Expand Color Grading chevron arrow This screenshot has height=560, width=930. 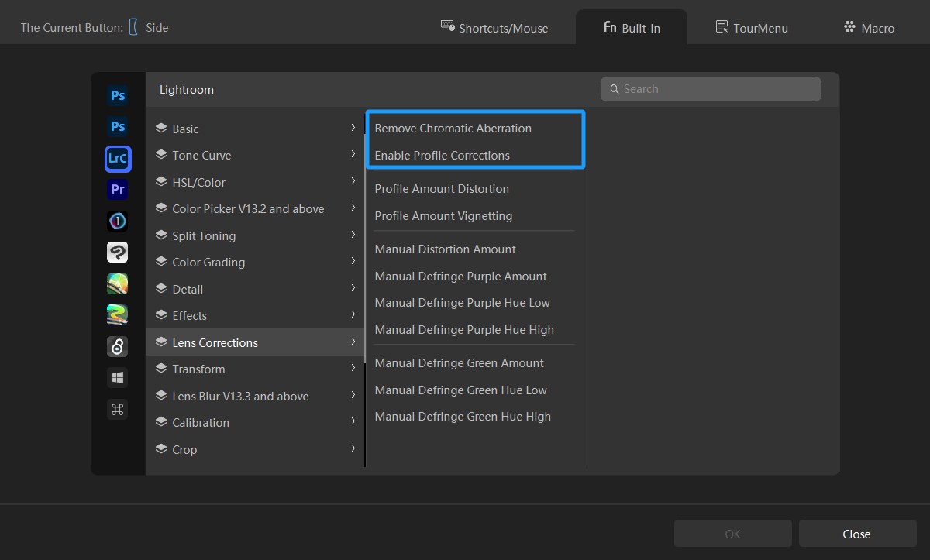tap(353, 261)
